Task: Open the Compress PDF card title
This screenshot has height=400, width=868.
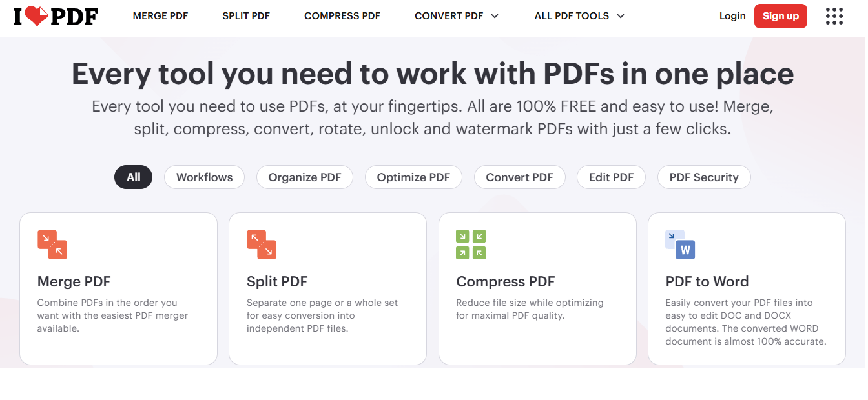Action: pyautogui.click(x=506, y=281)
